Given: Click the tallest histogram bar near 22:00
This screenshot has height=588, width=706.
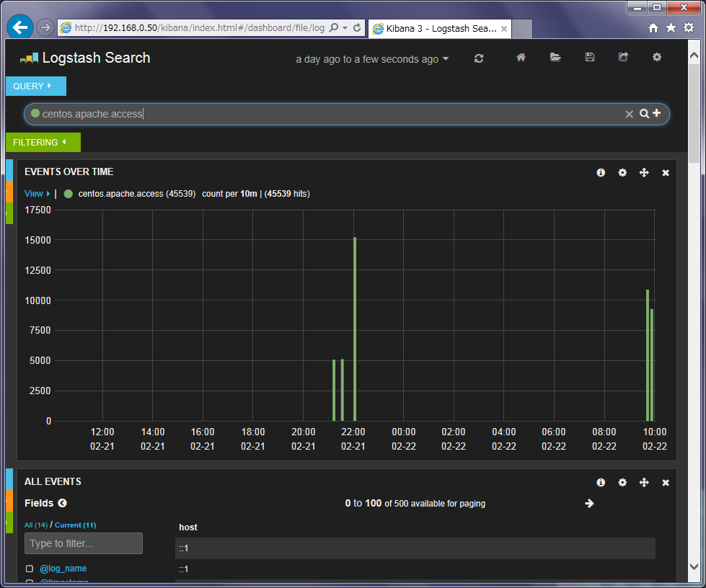Looking at the screenshot, I should click(x=355, y=329).
